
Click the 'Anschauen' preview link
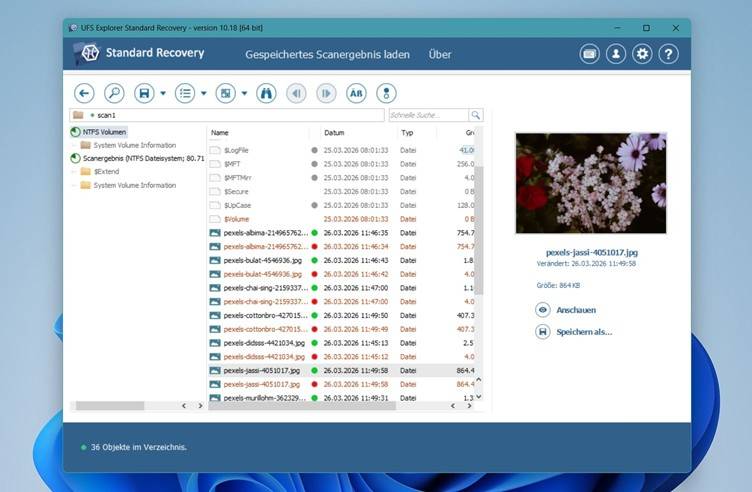pyautogui.click(x=576, y=310)
